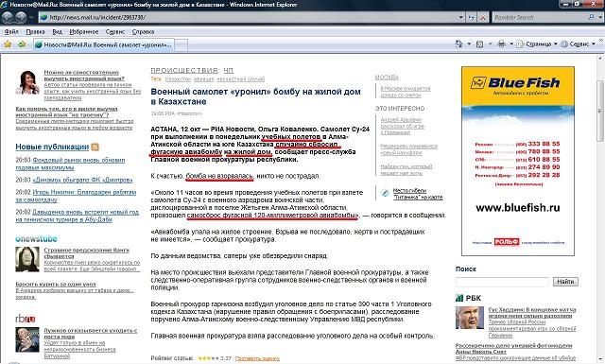Open the Справка menu

pos(143,31)
